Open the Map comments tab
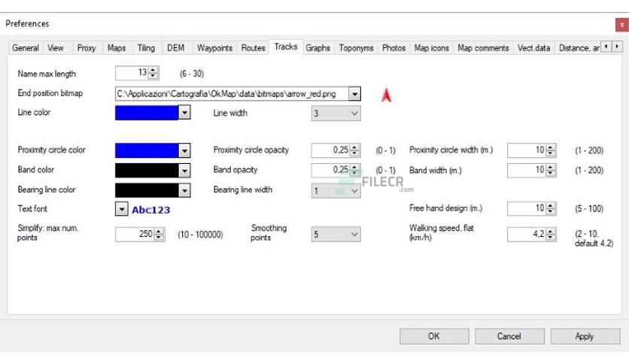The image size is (629, 364). [x=483, y=48]
